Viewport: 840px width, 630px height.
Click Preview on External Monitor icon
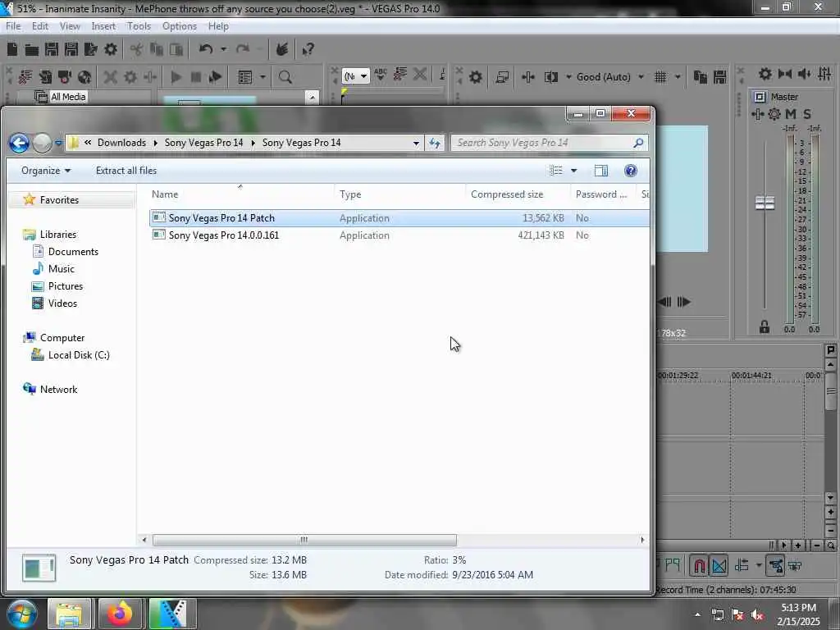tap(502, 76)
